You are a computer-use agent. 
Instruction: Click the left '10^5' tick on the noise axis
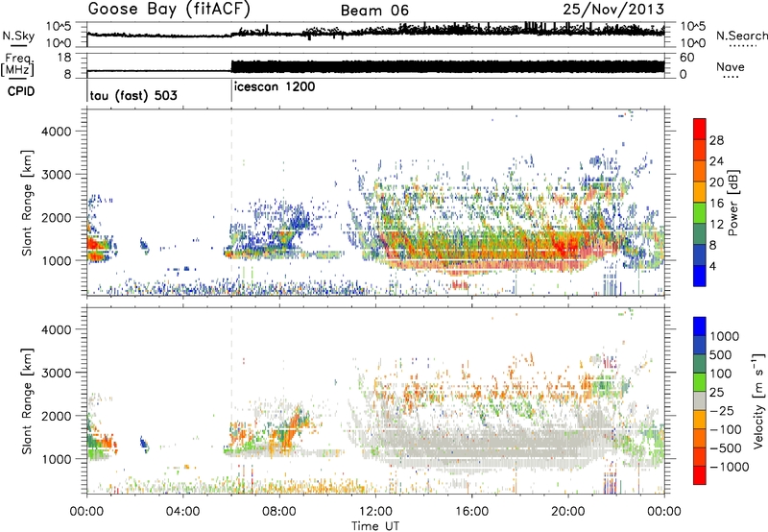tap(59, 27)
